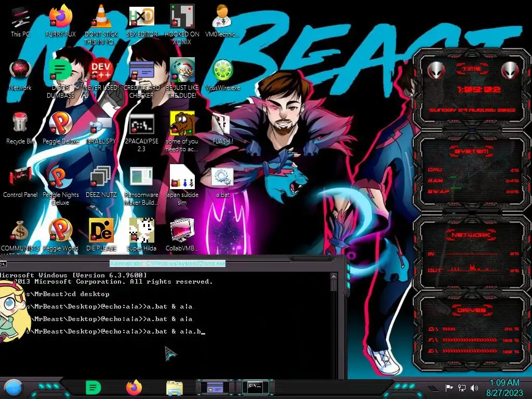Open DIE PLEASE De icon
532x399 pixels.
(101, 235)
